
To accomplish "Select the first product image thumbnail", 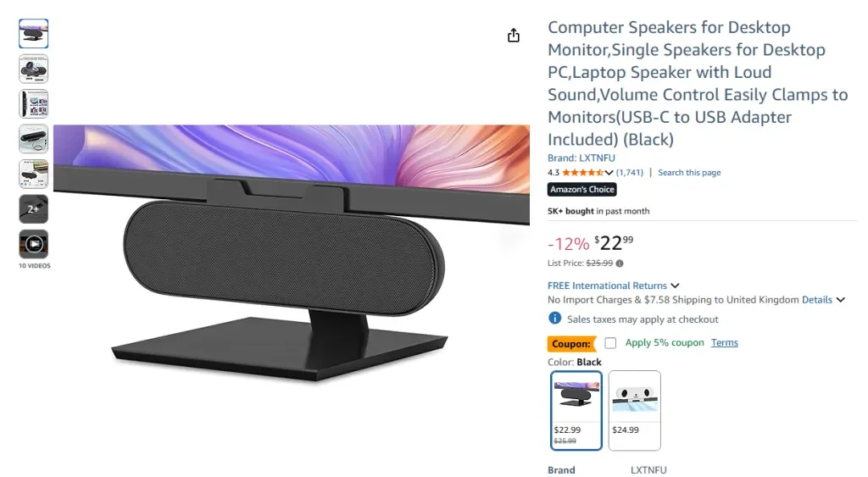I will tap(34, 34).
